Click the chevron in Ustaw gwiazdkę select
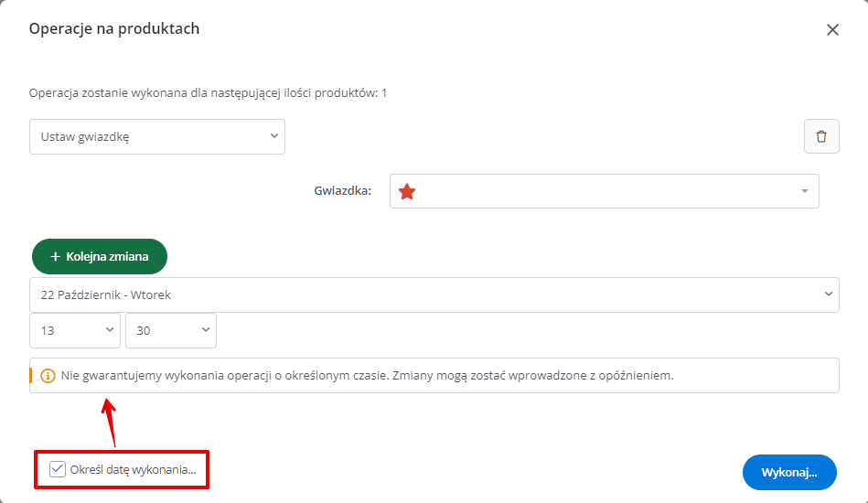The image size is (868, 503). (274, 136)
